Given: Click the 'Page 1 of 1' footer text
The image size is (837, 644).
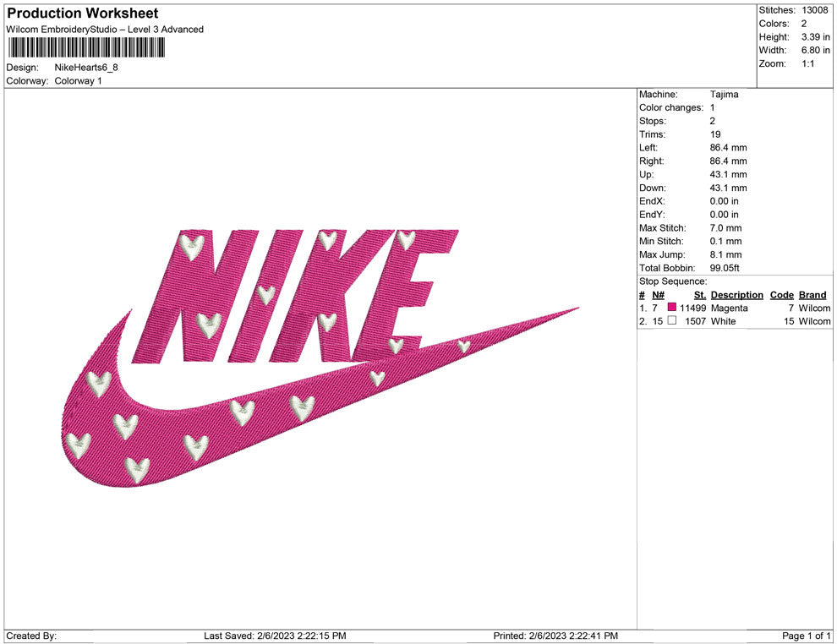Looking at the screenshot, I should pyautogui.click(x=806, y=636).
